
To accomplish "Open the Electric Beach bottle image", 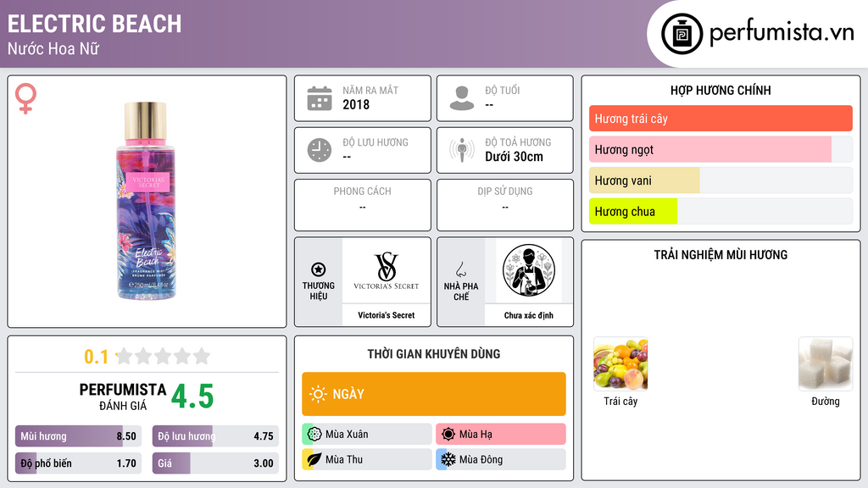I will (146, 201).
